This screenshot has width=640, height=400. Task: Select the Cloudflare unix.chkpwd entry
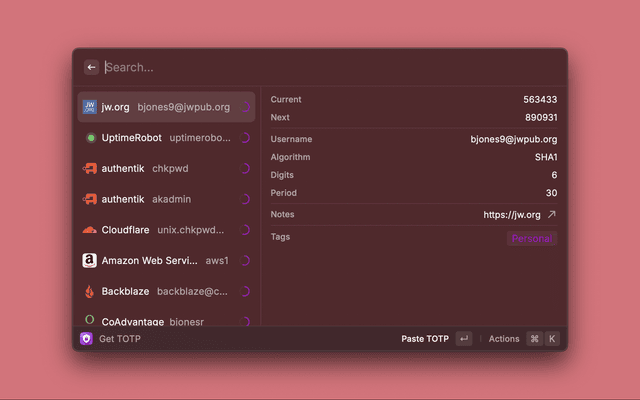166,230
